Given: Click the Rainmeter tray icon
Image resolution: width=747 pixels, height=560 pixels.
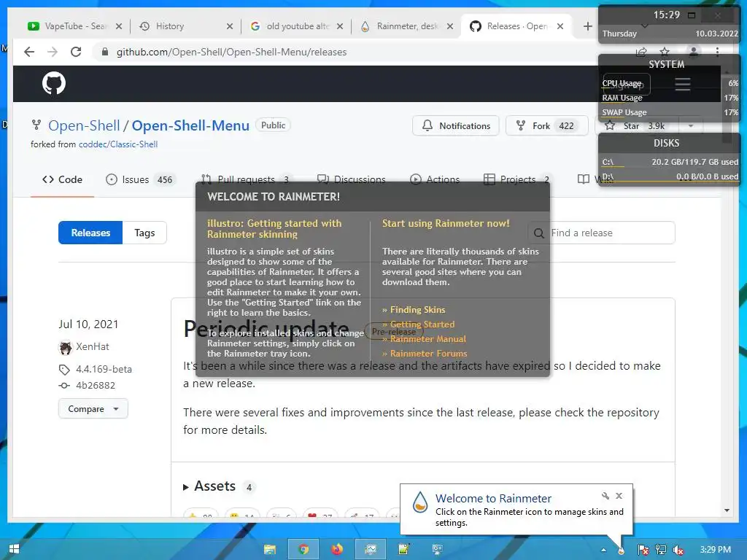Looking at the screenshot, I should coord(622,551).
